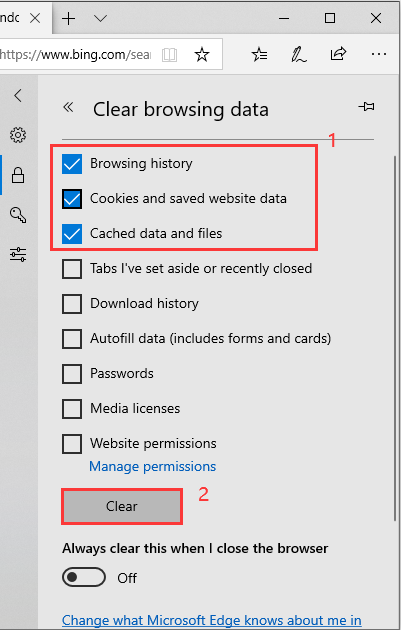The image size is (401, 630).
Task: Open the Favorites hub icon
Action: (x=260, y=54)
